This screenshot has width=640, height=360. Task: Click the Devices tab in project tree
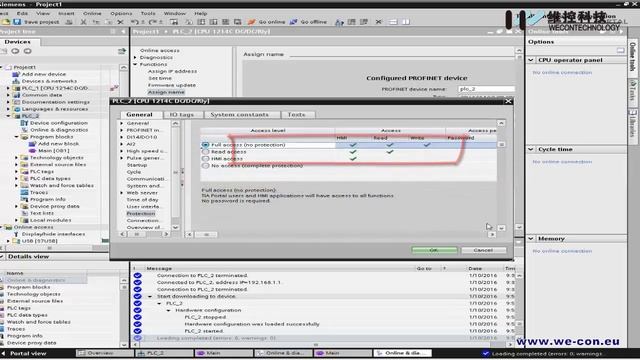pyautogui.click(x=17, y=42)
